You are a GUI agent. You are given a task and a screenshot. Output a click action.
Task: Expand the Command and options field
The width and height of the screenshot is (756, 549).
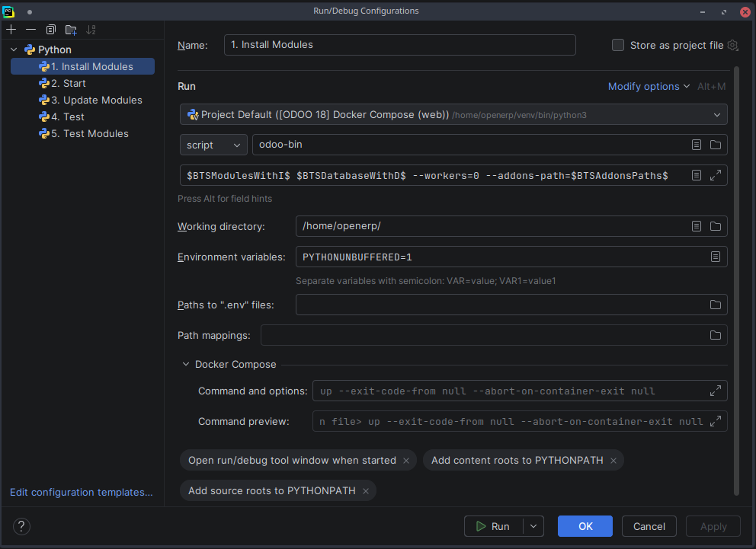pos(716,391)
